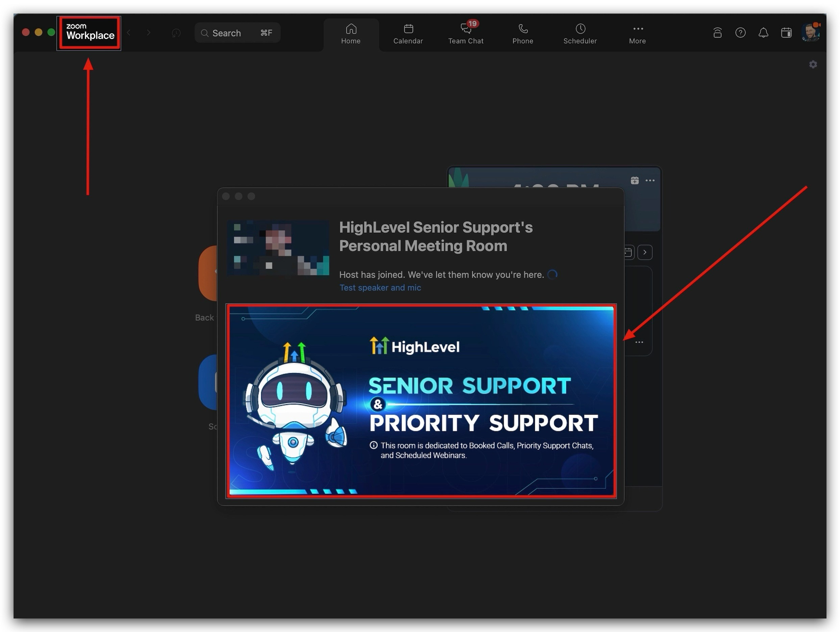Open the Scheduler tab
This screenshot has width=840, height=632.
tap(580, 34)
